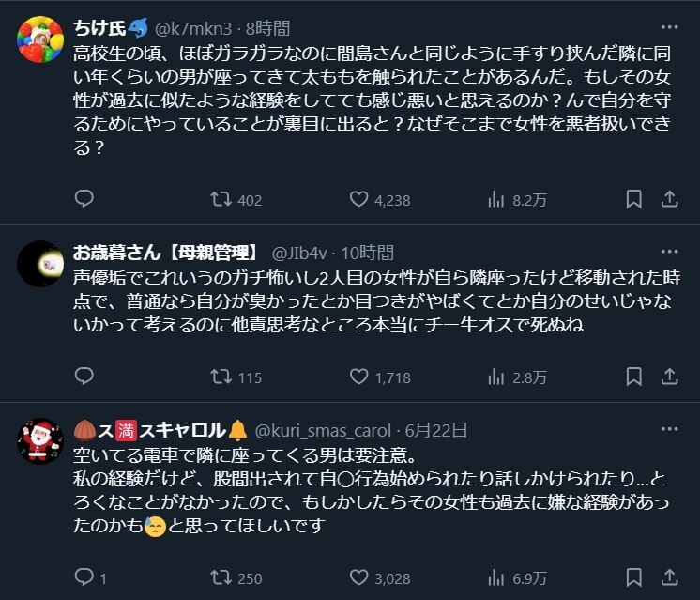Open the お歳暮さん【母親管理】 profile name
This screenshot has height=600, width=700.
tap(165, 252)
